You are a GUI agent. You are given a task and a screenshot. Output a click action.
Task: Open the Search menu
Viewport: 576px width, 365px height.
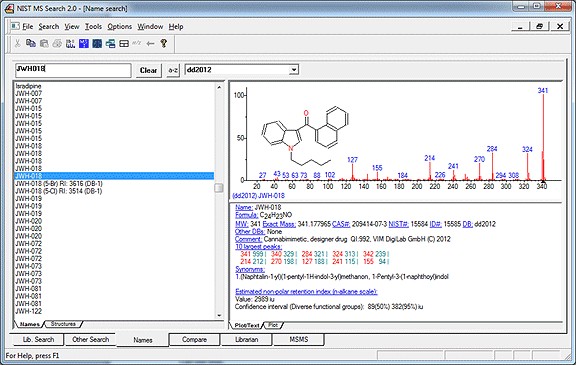click(x=48, y=27)
